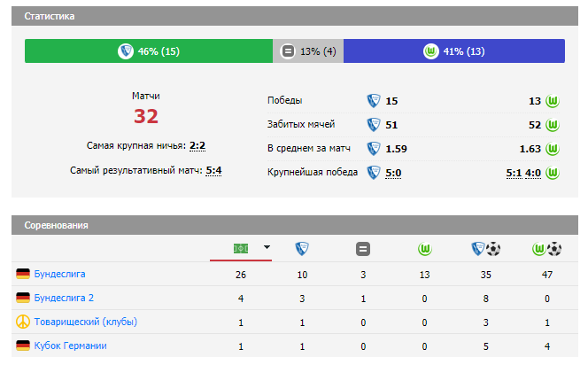Click the peace icon beside Товарищеский (клубы)
This screenshot has width=588, height=365.
23,322
